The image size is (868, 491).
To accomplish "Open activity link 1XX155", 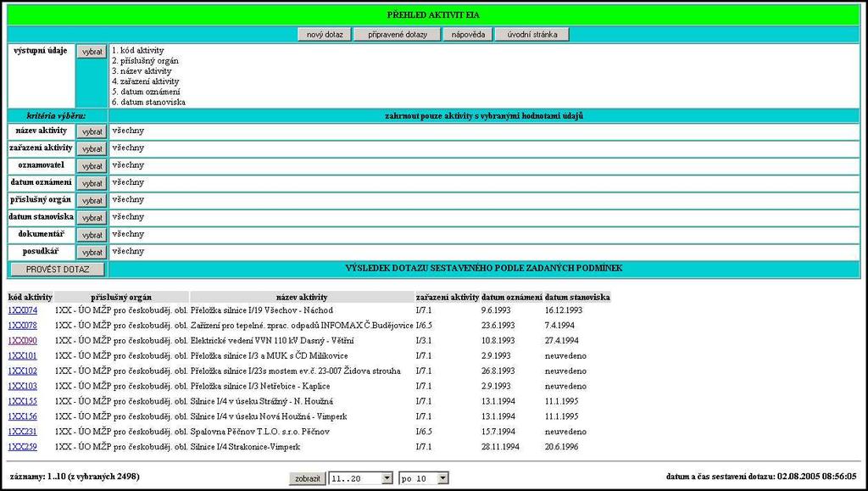I will coord(23,401).
